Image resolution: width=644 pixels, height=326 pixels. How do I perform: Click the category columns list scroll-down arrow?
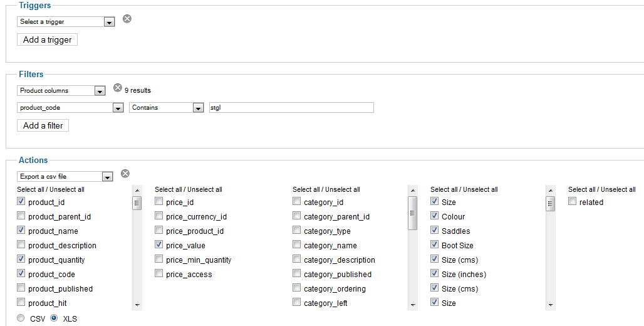point(413,305)
